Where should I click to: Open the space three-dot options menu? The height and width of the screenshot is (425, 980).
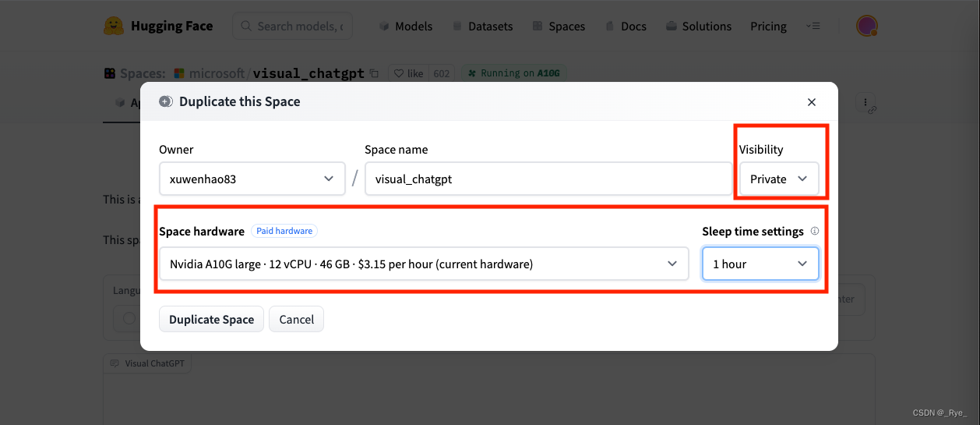click(865, 102)
